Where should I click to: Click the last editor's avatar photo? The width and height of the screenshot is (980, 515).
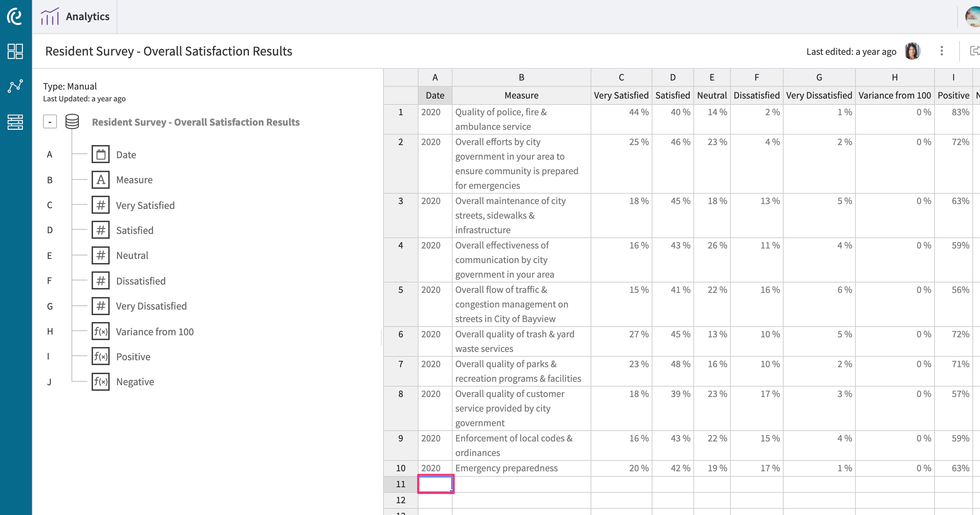(912, 51)
